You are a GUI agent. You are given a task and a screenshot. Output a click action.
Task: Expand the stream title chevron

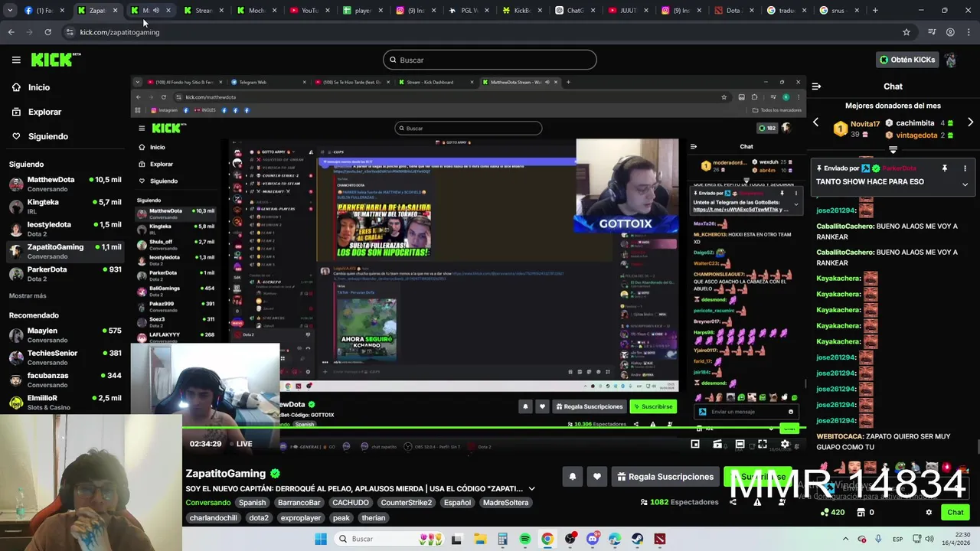531,488
